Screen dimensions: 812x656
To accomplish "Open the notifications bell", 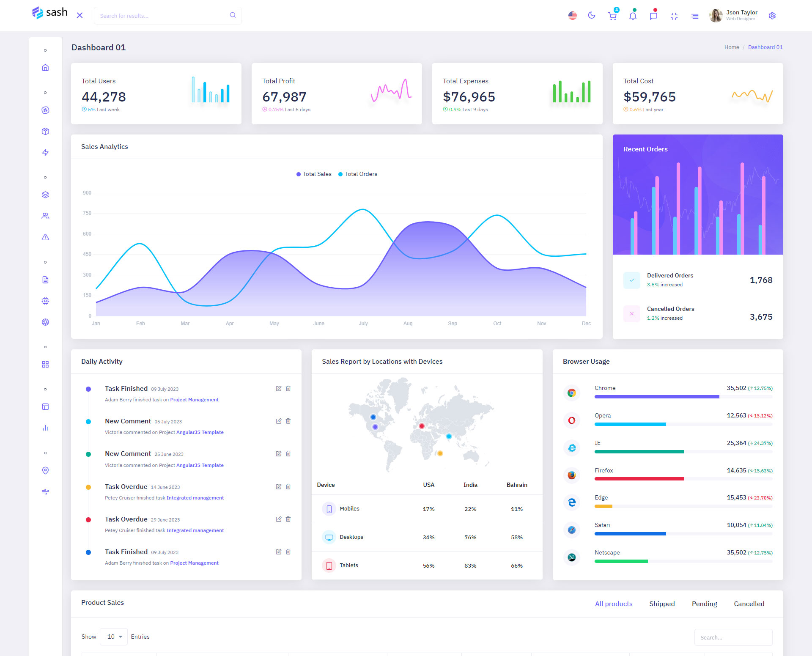I will pos(633,16).
